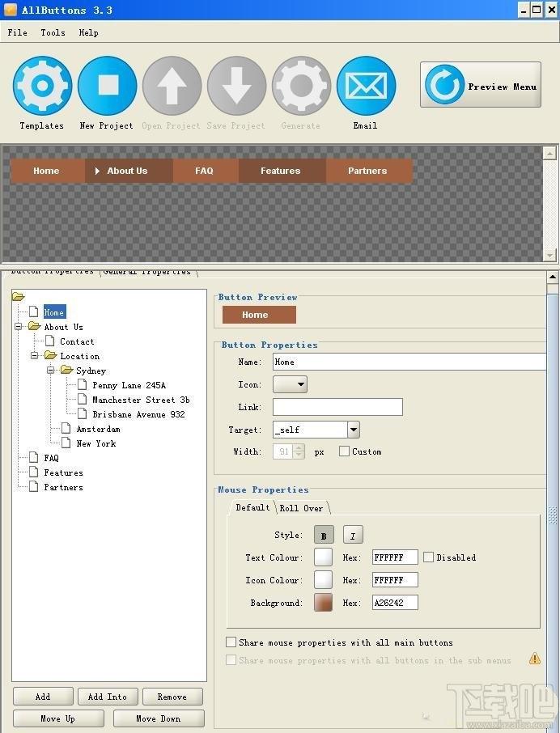Click the Amsterdam page icon
This screenshot has height=733, width=560.
(66, 428)
